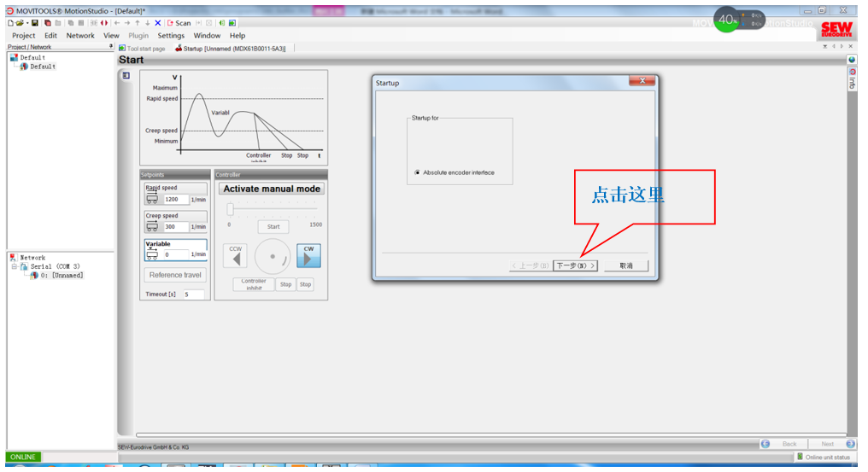Viewport: 868px width, 472px height.
Task: Open the Settings menu
Action: pyautogui.click(x=170, y=36)
